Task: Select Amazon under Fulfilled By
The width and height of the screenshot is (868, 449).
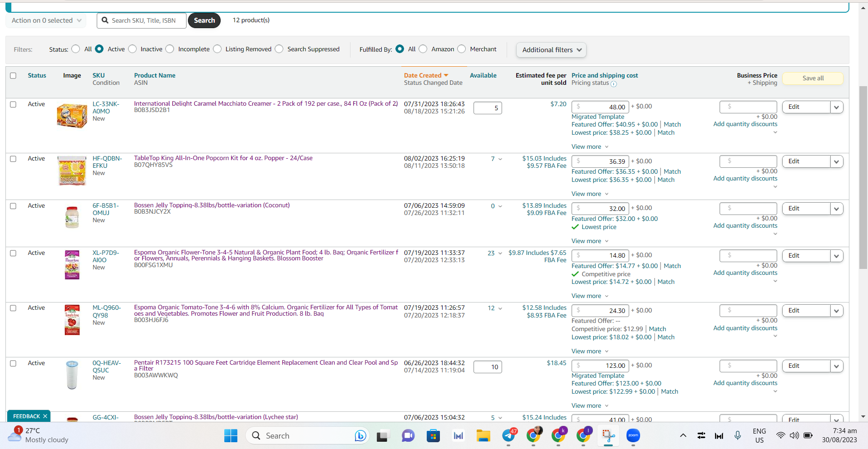Action: pyautogui.click(x=423, y=49)
